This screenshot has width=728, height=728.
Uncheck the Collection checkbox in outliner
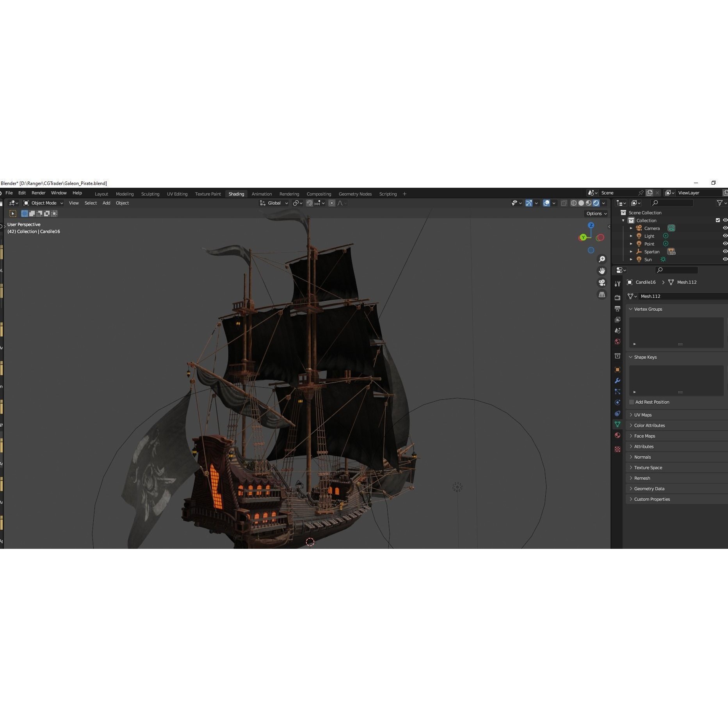(x=717, y=220)
